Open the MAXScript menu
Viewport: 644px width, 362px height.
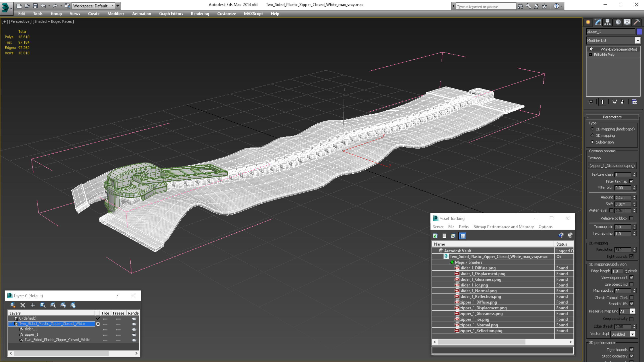[253, 14]
